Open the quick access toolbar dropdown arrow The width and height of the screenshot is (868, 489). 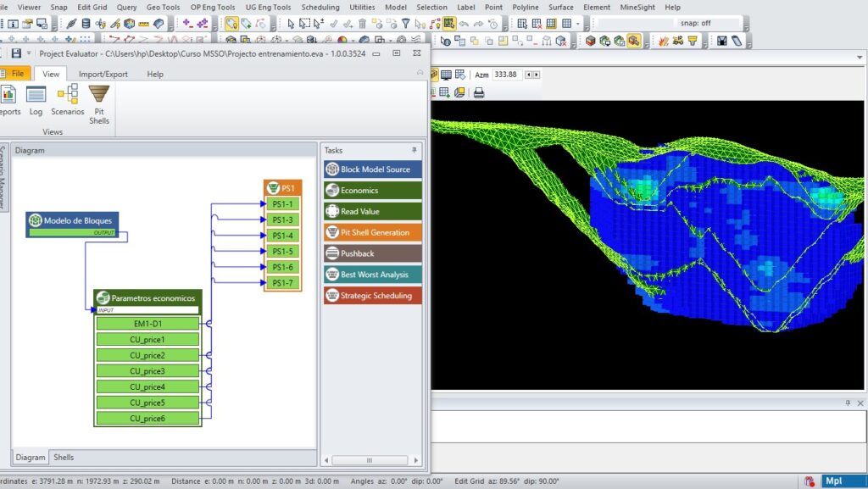coord(29,53)
